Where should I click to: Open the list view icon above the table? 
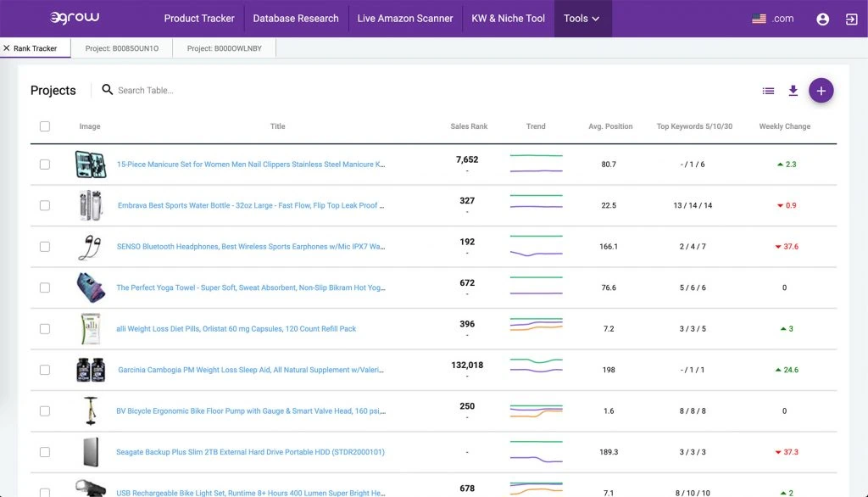coord(768,90)
